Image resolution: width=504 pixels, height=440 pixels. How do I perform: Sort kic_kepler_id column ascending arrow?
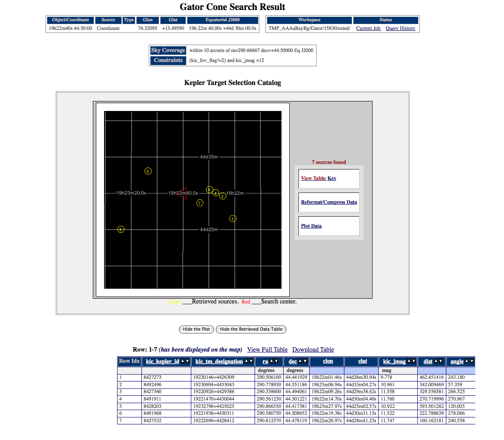183,361
